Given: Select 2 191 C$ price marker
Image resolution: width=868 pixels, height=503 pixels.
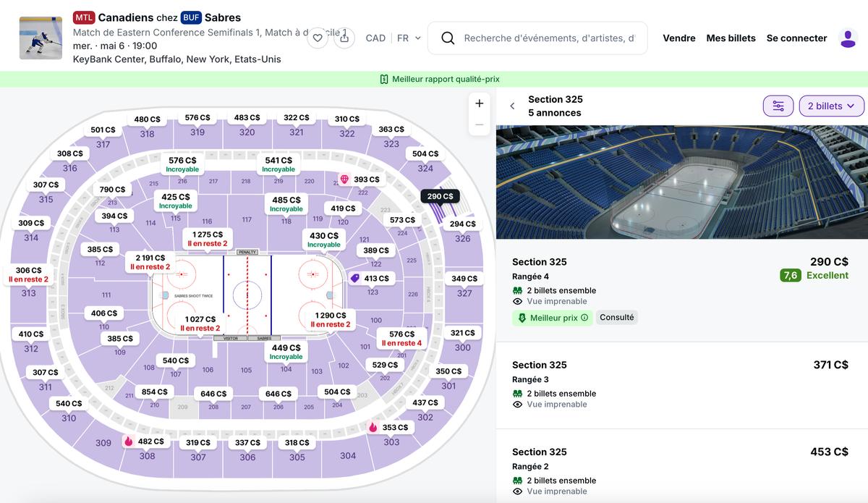Looking at the screenshot, I should [150, 262].
